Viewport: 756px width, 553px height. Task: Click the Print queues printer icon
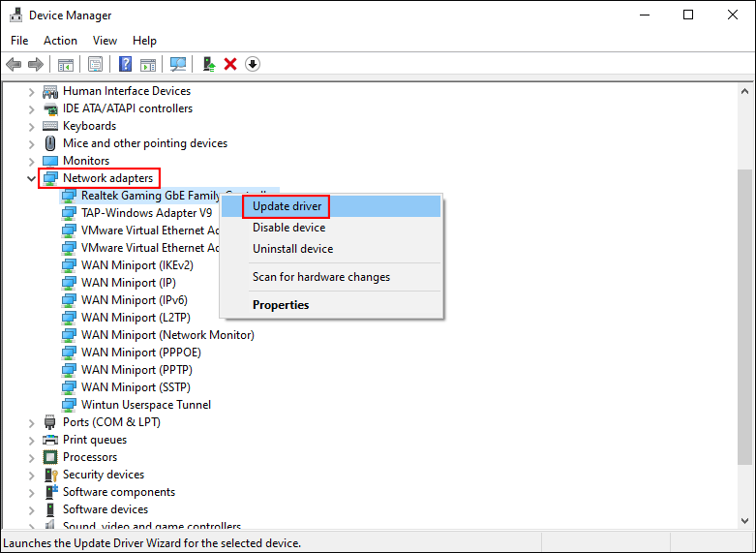point(50,440)
